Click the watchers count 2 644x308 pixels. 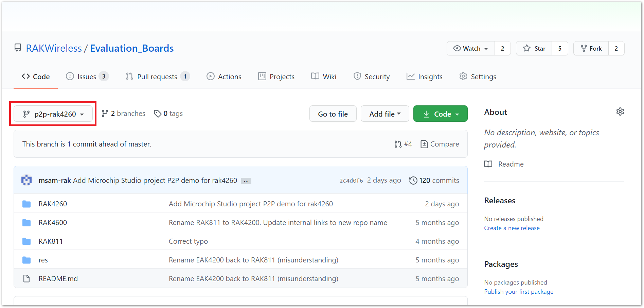[503, 48]
